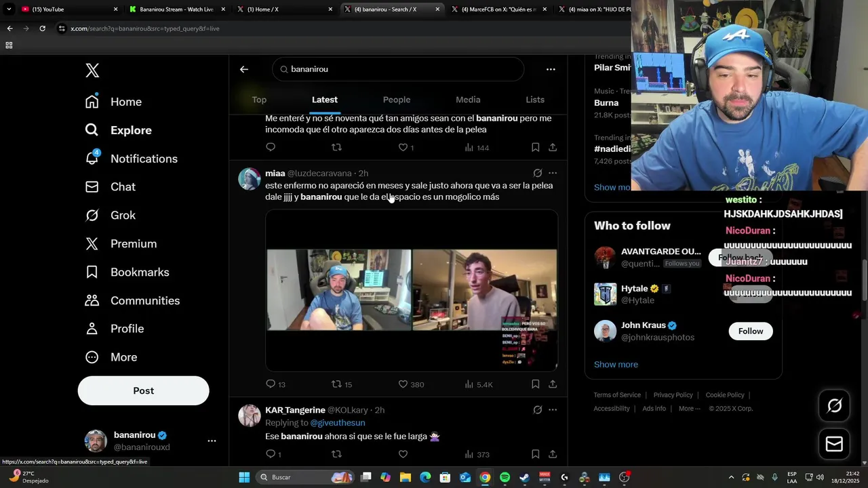The width and height of the screenshot is (868, 488).
Task: Switch to the Media tab
Action: point(468,100)
